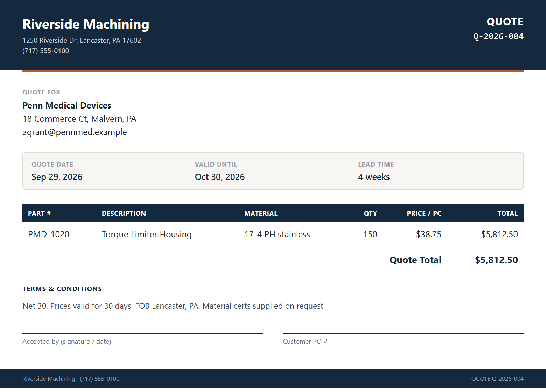Image resolution: width=546 pixels, height=392 pixels.
Task: Click the agrant@pennmed.example email address
Action: (x=75, y=132)
